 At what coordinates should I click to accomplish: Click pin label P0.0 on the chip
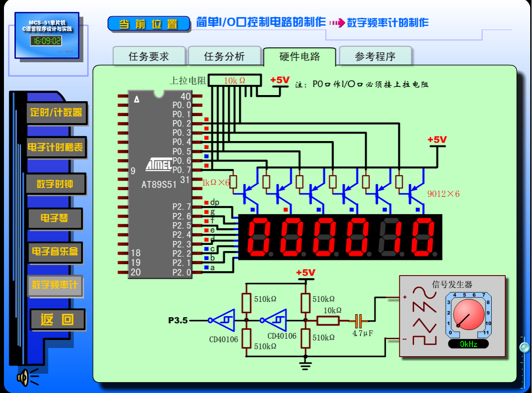(181, 105)
